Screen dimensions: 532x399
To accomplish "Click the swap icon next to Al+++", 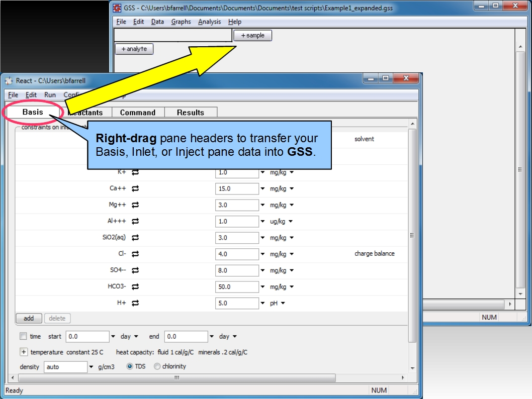I will click(135, 222).
